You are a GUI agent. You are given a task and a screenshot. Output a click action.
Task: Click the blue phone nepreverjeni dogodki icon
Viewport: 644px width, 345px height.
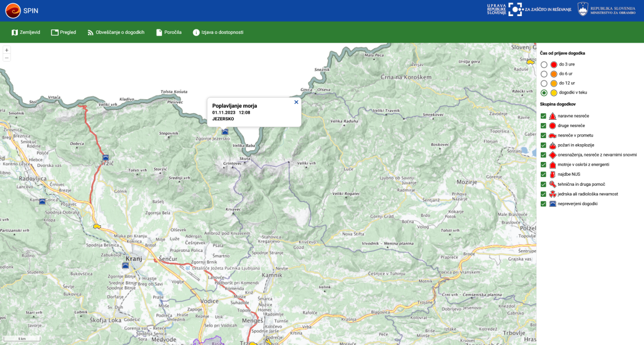tap(552, 204)
